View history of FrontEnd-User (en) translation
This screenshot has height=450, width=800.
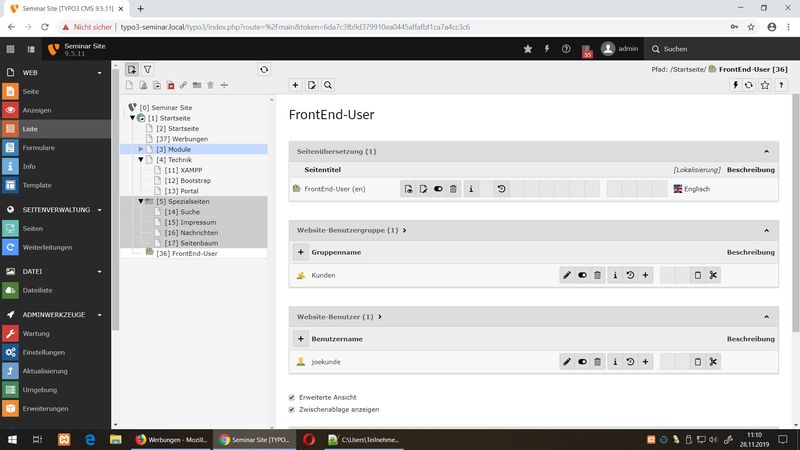[502, 189]
